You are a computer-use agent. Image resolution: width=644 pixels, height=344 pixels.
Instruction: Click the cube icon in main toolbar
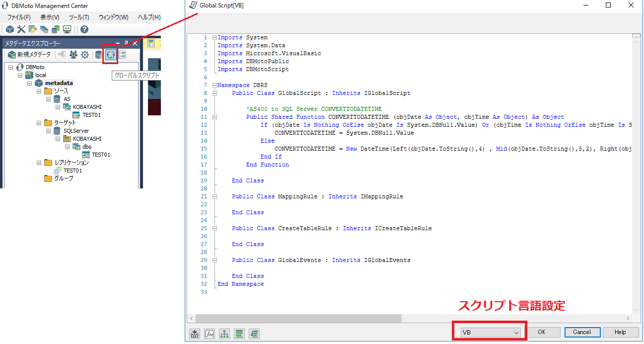pyautogui.click(x=10, y=29)
